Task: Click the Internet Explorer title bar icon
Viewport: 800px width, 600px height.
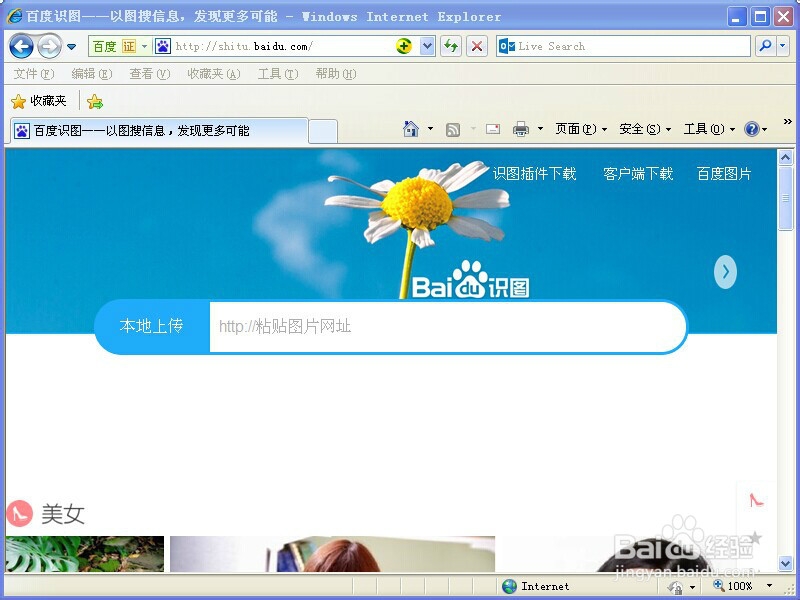Action: tap(14, 16)
